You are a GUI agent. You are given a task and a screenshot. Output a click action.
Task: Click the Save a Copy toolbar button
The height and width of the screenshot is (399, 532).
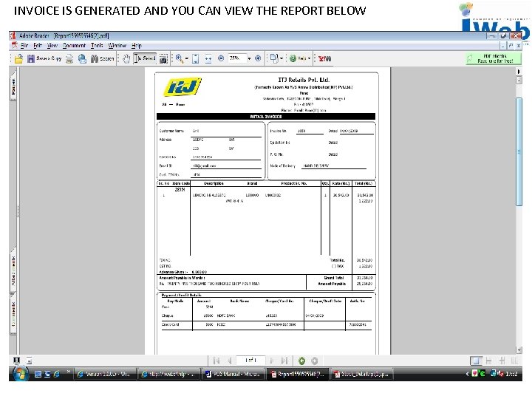44,58
